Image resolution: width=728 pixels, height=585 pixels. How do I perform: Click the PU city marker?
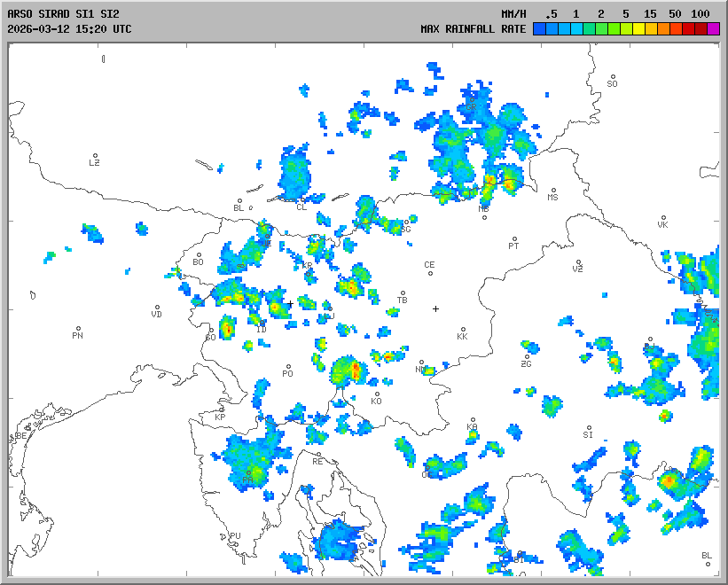[x=235, y=529]
